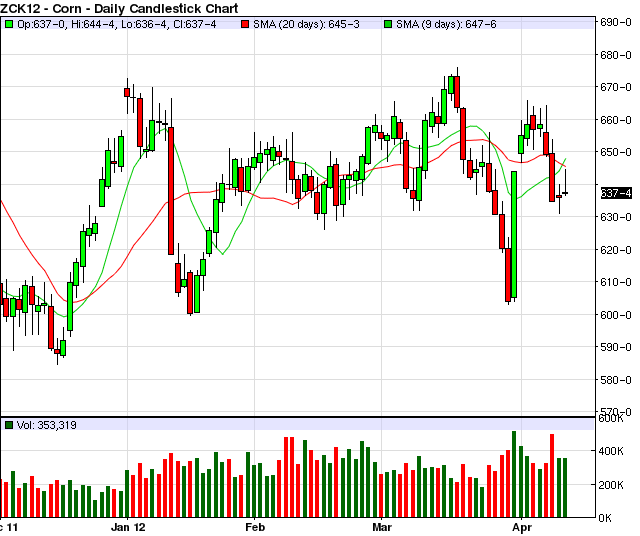The image size is (640, 536).
Task: Click the last small candle at 637-4
Action: click(565, 193)
